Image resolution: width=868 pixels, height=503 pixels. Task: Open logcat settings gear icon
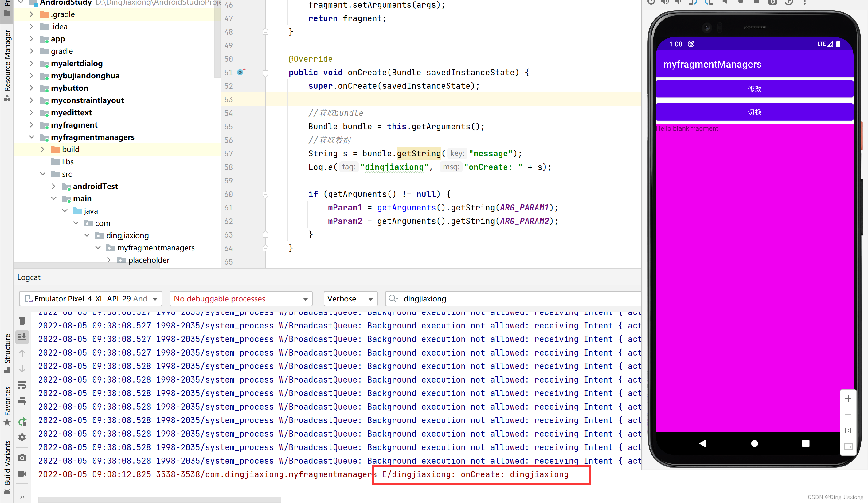(22, 437)
